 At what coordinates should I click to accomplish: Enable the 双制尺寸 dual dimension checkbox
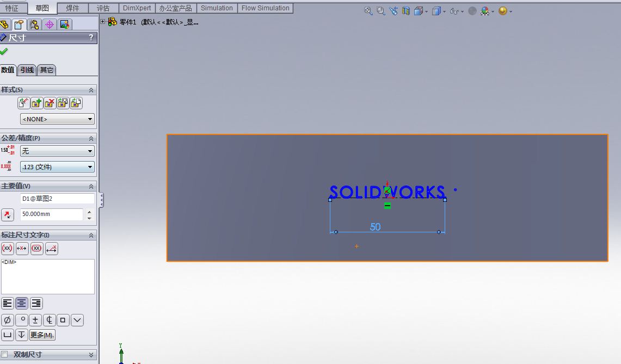(4, 354)
